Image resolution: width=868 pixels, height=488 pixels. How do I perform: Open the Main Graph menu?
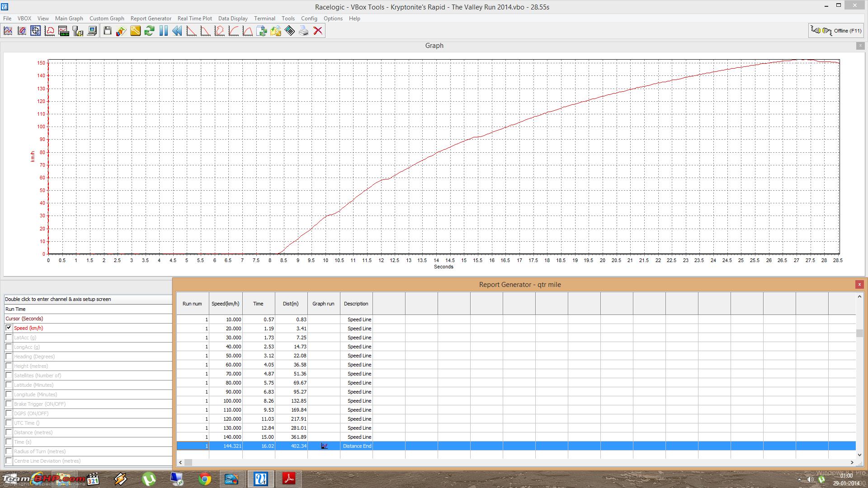(69, 19)
